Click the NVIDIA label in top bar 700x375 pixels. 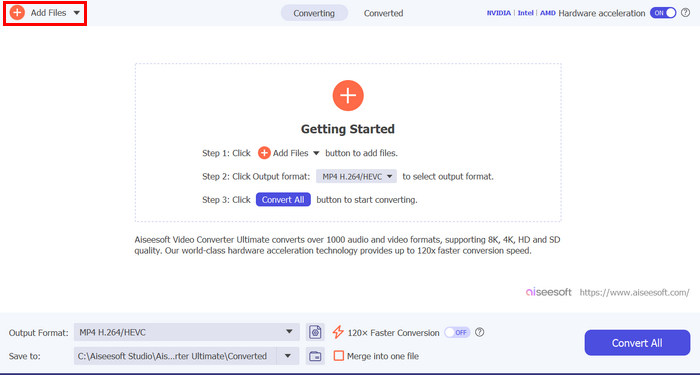[499, 13]
